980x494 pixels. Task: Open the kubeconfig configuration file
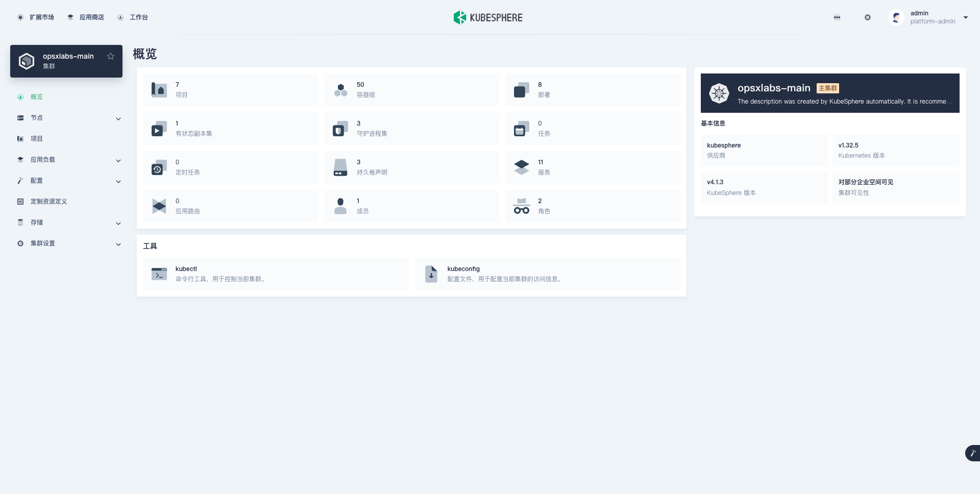click(x=548, y=274)
